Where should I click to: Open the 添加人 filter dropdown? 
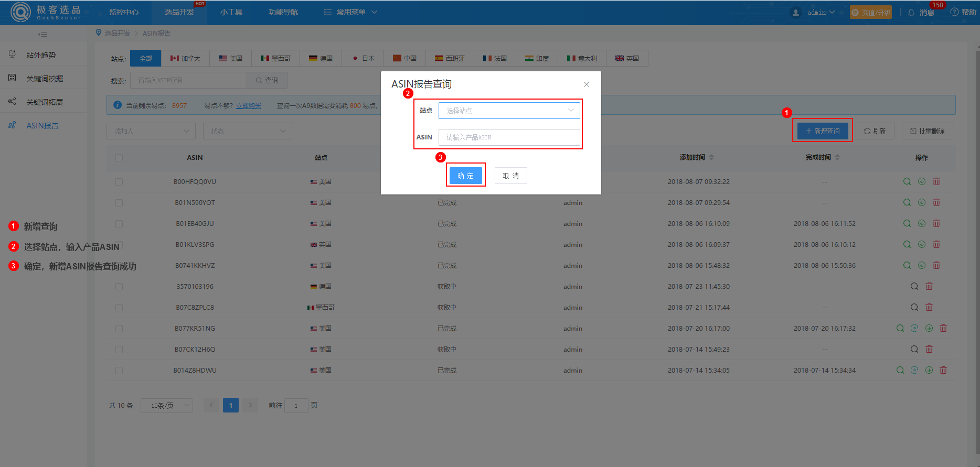tap(151, 131)
